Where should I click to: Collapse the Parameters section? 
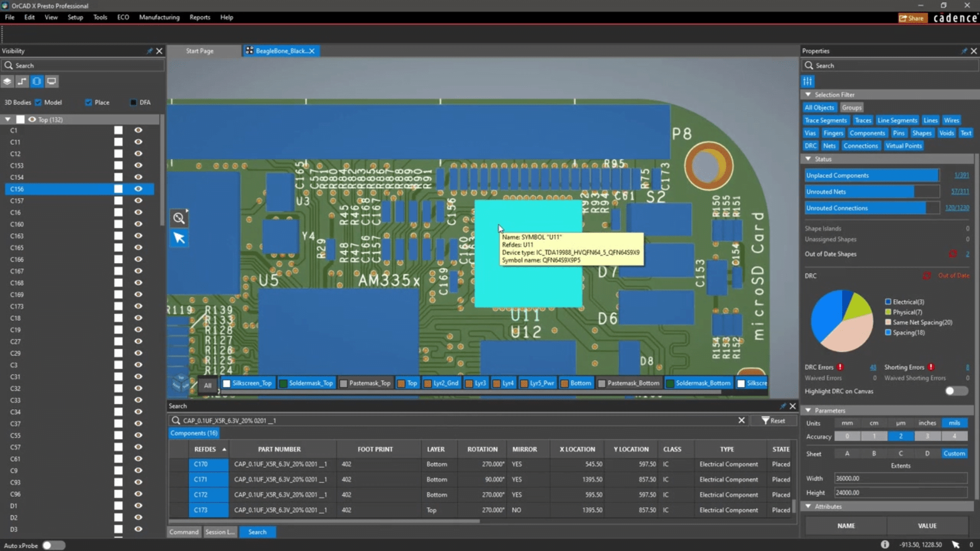coord(808,410)
